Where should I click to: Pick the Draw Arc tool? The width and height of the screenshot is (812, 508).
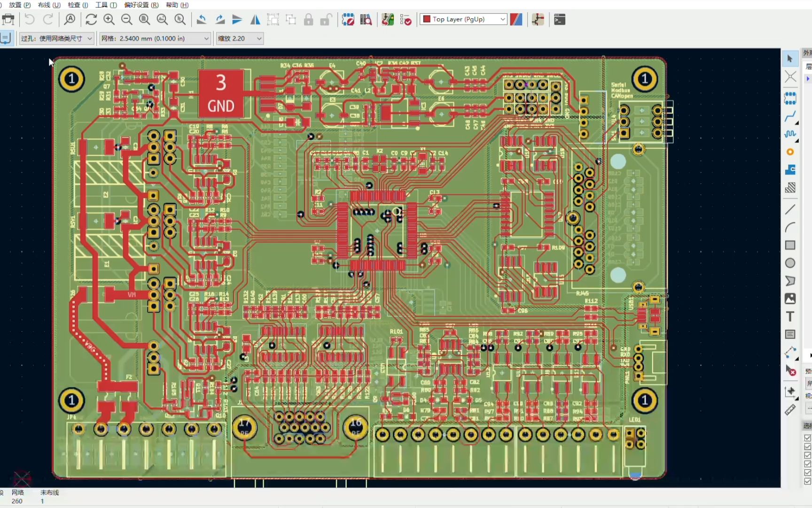click(x=790, y=227)
